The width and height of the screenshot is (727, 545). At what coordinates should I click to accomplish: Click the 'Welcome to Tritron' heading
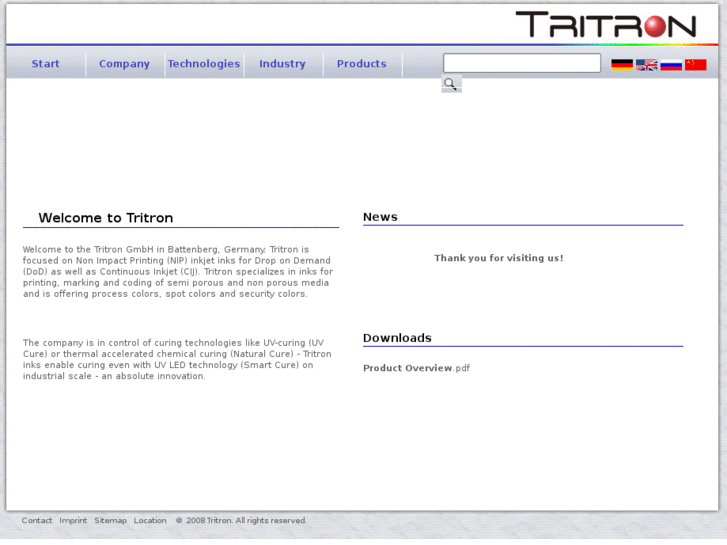[x=106, y=218]
